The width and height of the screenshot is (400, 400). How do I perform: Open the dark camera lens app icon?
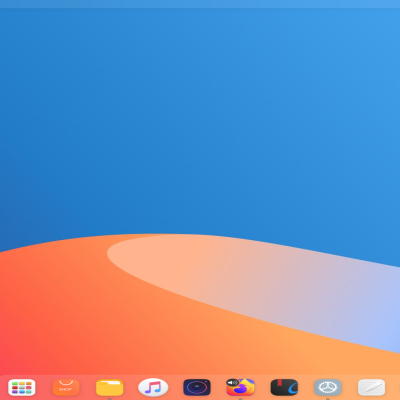pyautogui.click(x=197, y=387)
